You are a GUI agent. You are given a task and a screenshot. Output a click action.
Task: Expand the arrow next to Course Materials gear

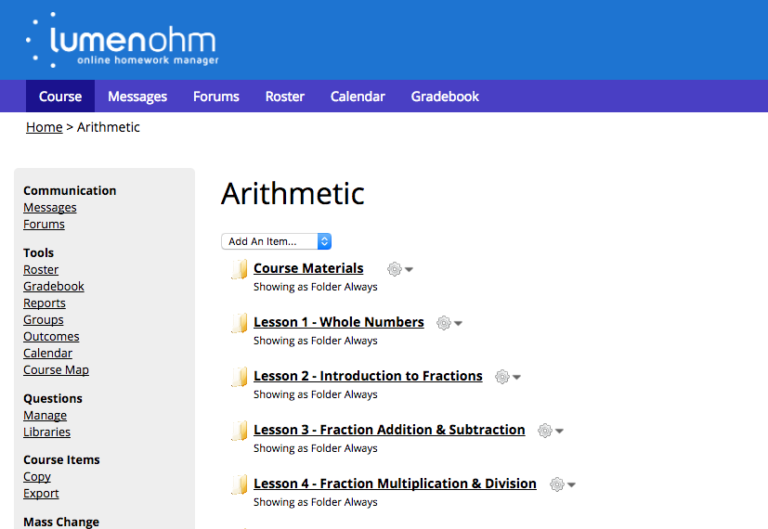(409, 269)
